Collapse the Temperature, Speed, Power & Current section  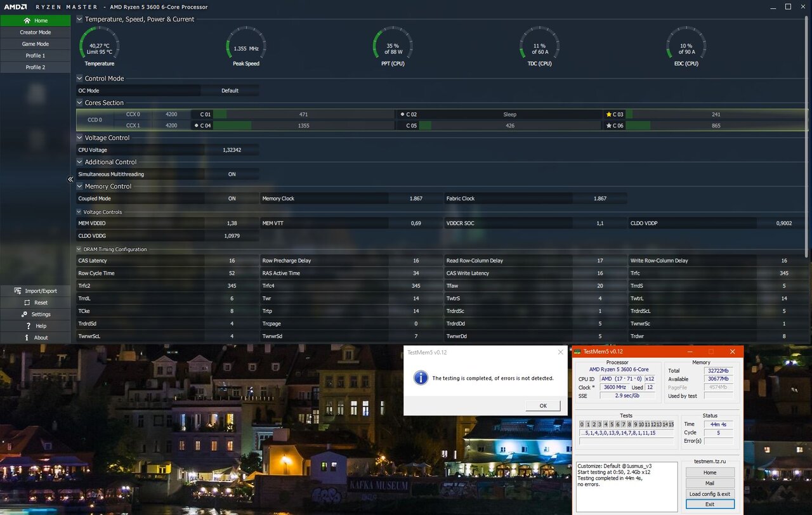tap(79, 19)
